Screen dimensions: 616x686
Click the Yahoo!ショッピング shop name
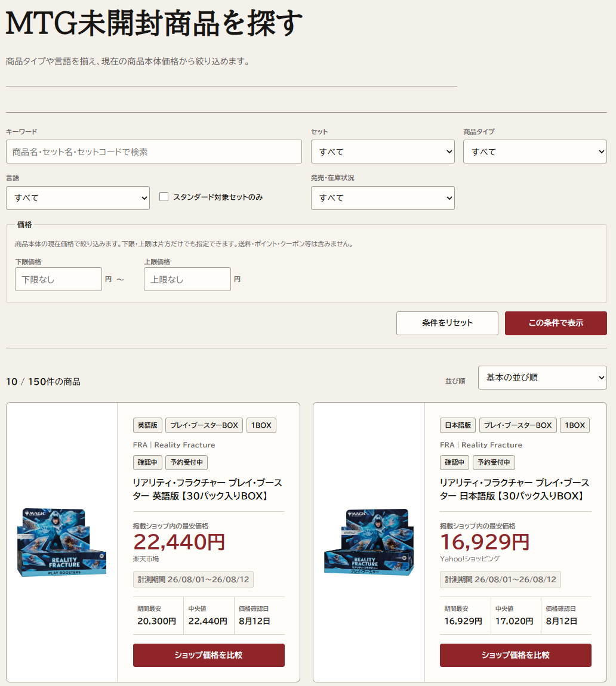(x=470, y=559)
